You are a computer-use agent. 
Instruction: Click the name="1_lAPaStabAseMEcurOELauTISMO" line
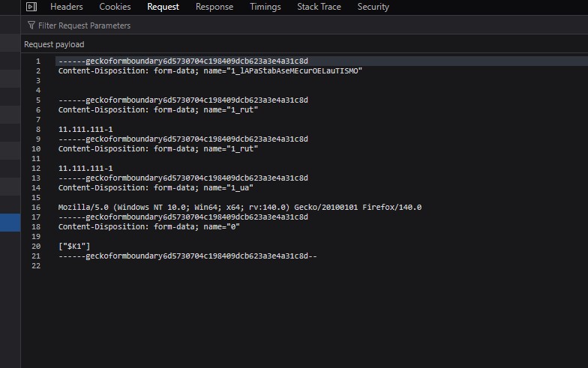tap(210, 70)
